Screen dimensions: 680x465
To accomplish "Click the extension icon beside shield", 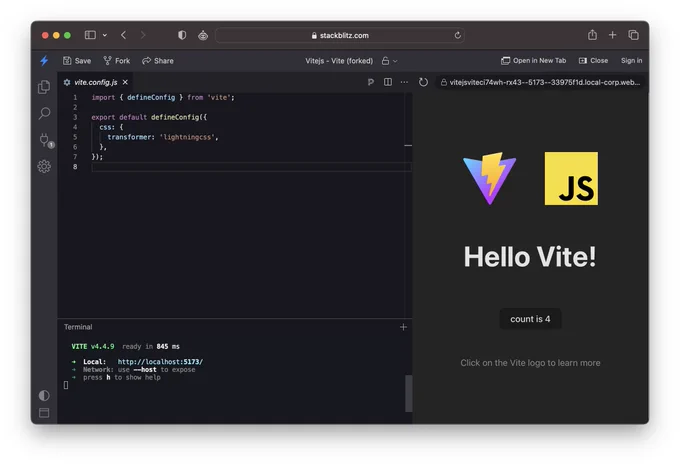I will [x=203, y=35].
